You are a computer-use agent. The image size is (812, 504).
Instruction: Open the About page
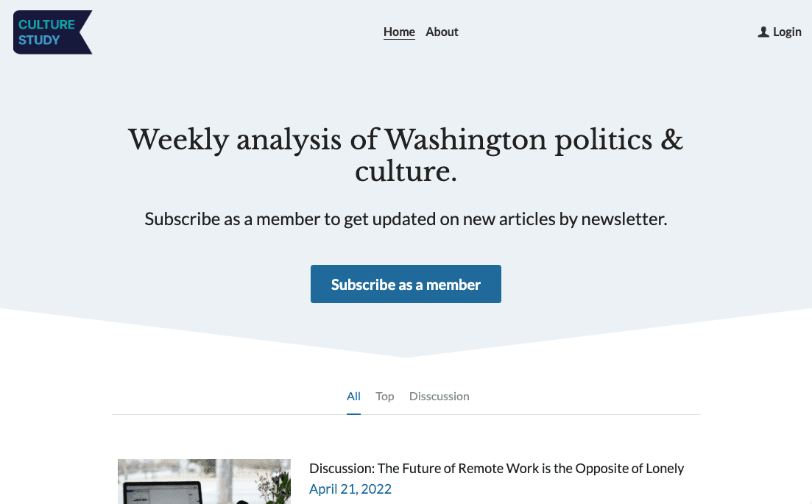coord(442,32)
